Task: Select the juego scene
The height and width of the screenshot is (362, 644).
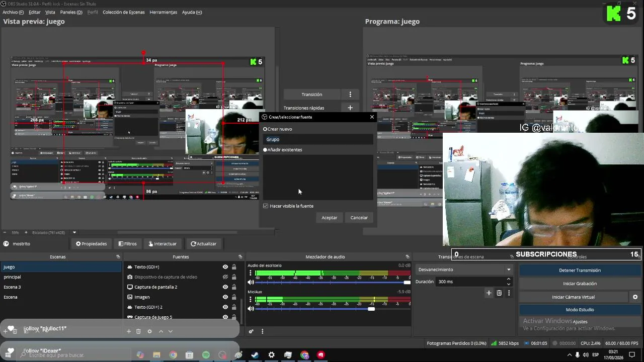Action: (61, 267)
